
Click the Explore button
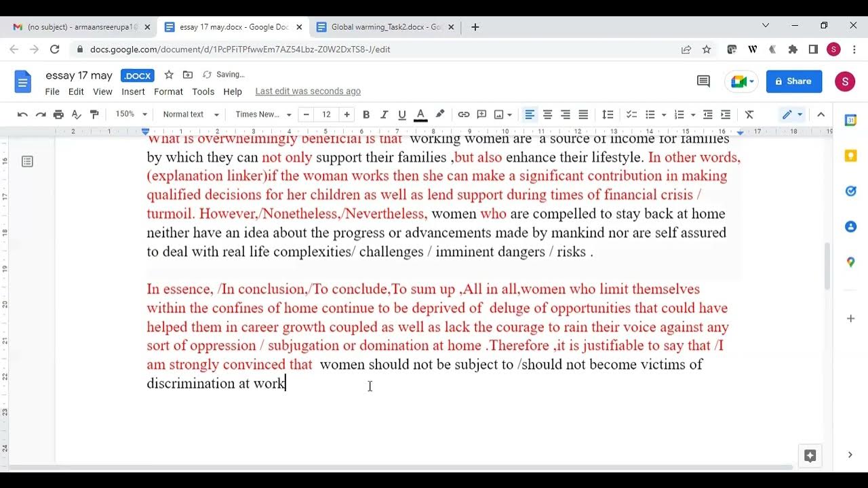coord(810,455)
